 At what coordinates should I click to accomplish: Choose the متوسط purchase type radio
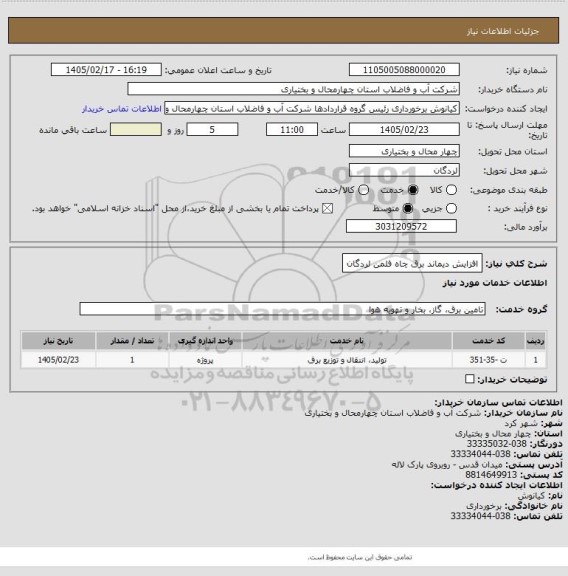407,209
